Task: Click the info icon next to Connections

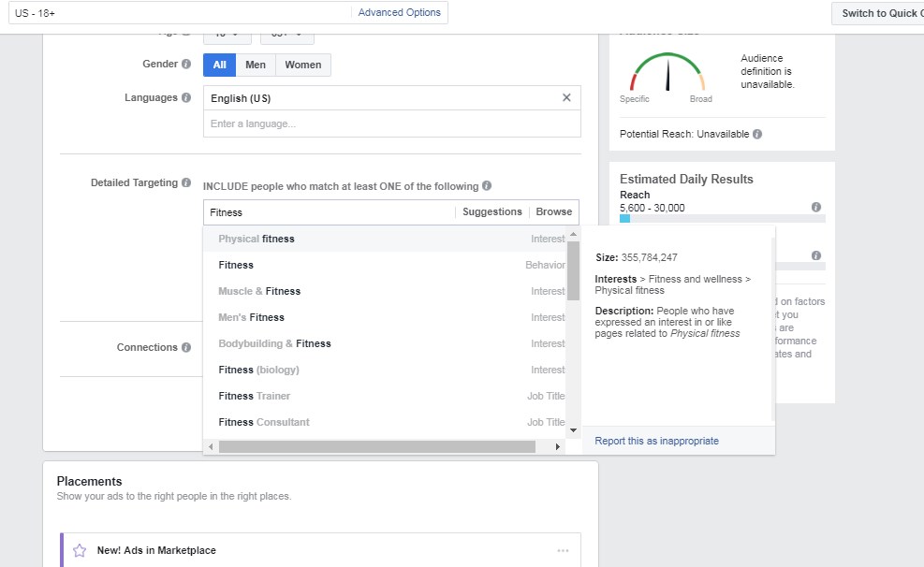Action: [x=186, y=348]
